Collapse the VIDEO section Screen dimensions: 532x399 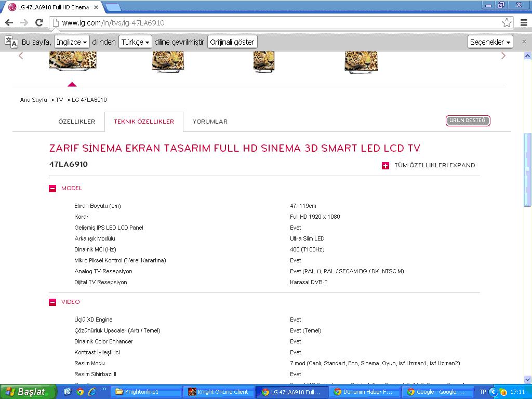(52, 302)
